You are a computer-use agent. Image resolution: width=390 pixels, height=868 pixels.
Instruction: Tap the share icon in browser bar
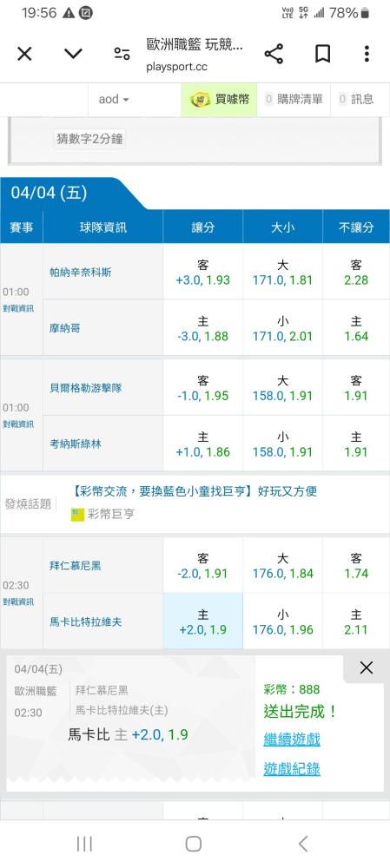[x=274, y=54]
